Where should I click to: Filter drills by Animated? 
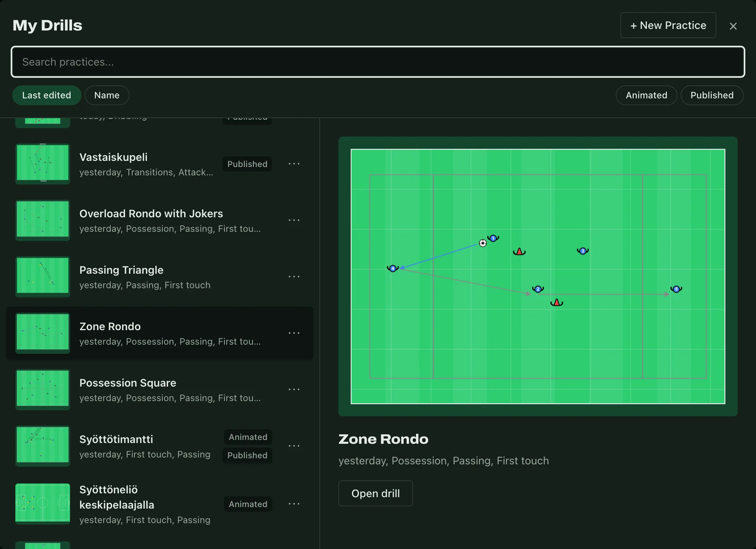646,95
